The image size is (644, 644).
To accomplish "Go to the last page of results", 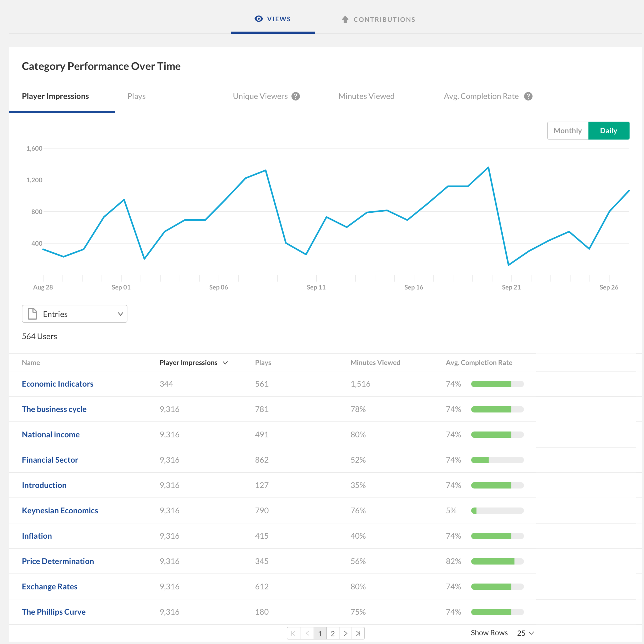I will pyautogui.click(x=358, y=633).
